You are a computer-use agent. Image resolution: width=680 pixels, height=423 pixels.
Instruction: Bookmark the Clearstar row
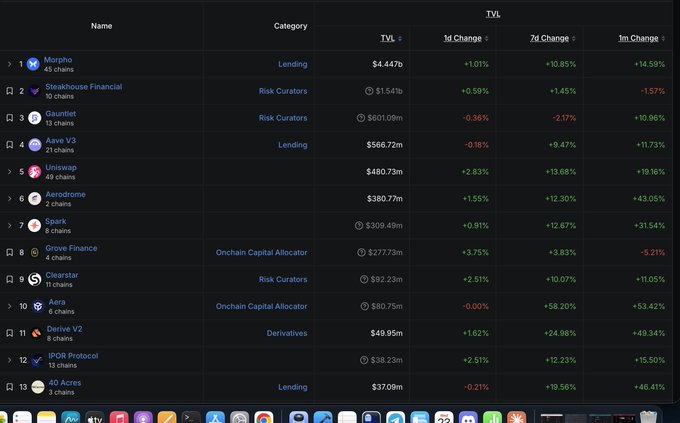click(x=10, y=279)
